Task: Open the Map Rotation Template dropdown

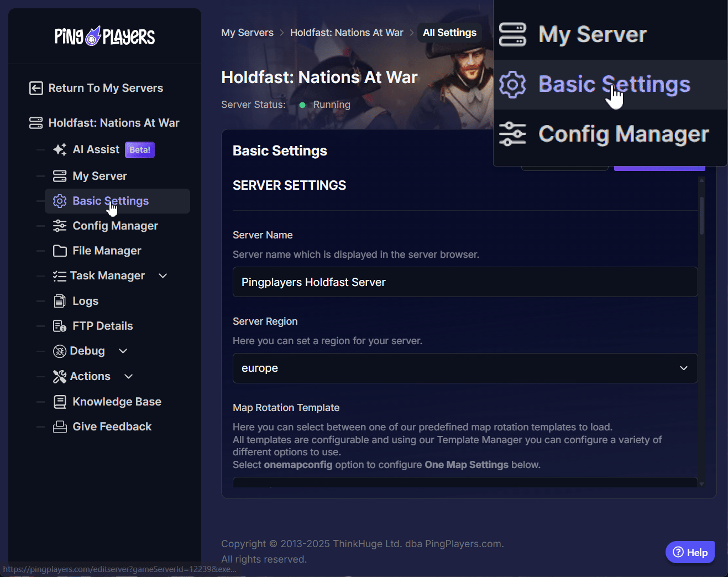Action: (x=465, y=482)
